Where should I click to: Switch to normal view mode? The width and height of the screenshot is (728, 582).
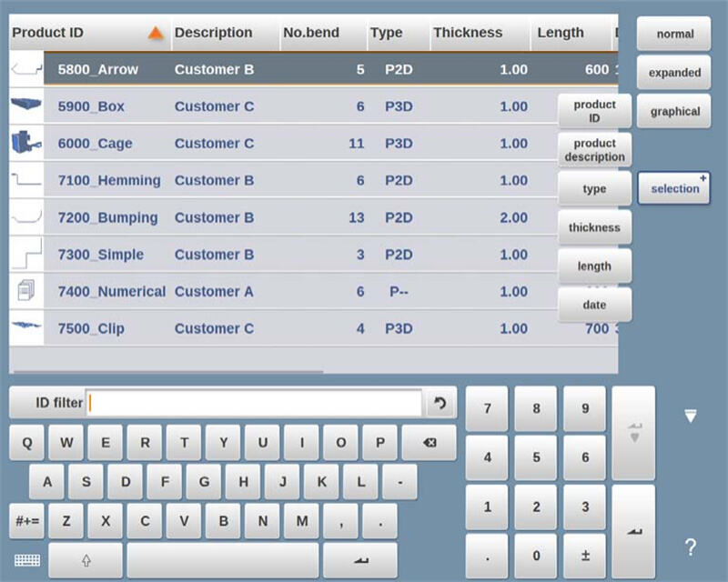tap(673, 34)
